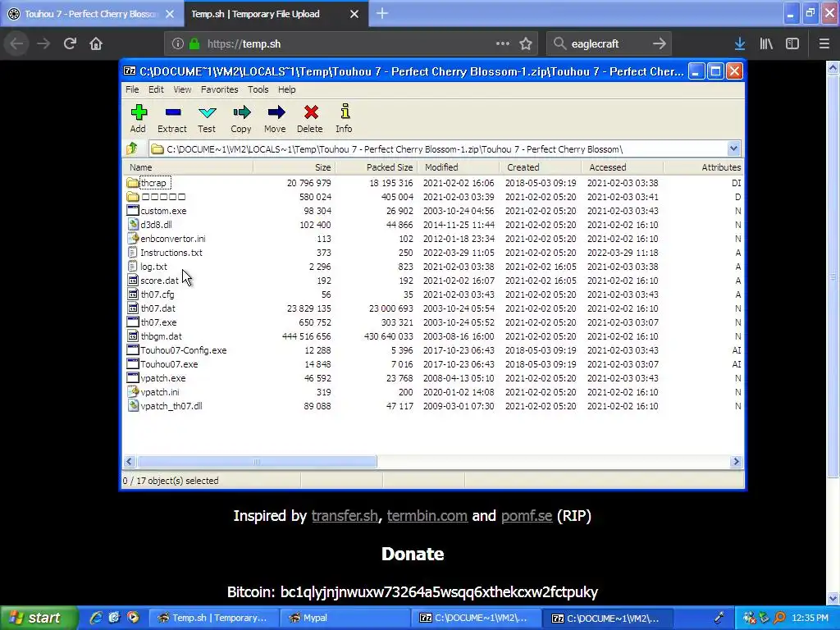
Task: Click the eaglecraft search box
Action: point(608,44)
